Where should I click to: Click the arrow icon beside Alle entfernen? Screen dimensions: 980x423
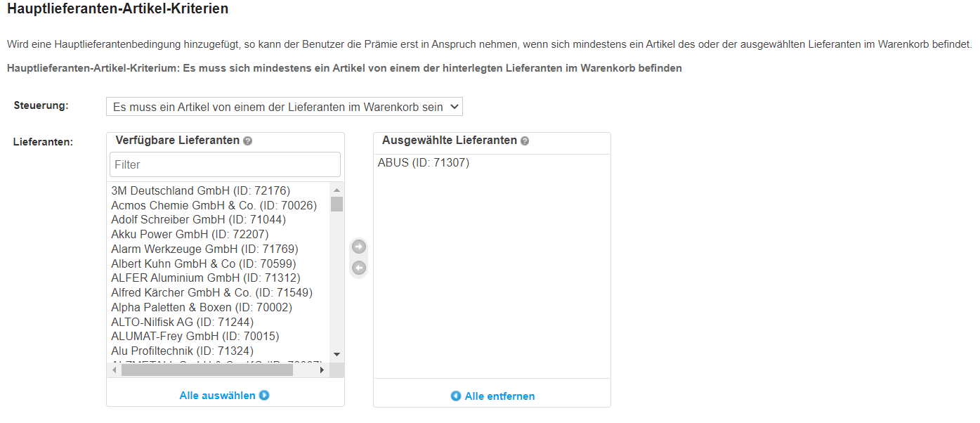point(456,396)
